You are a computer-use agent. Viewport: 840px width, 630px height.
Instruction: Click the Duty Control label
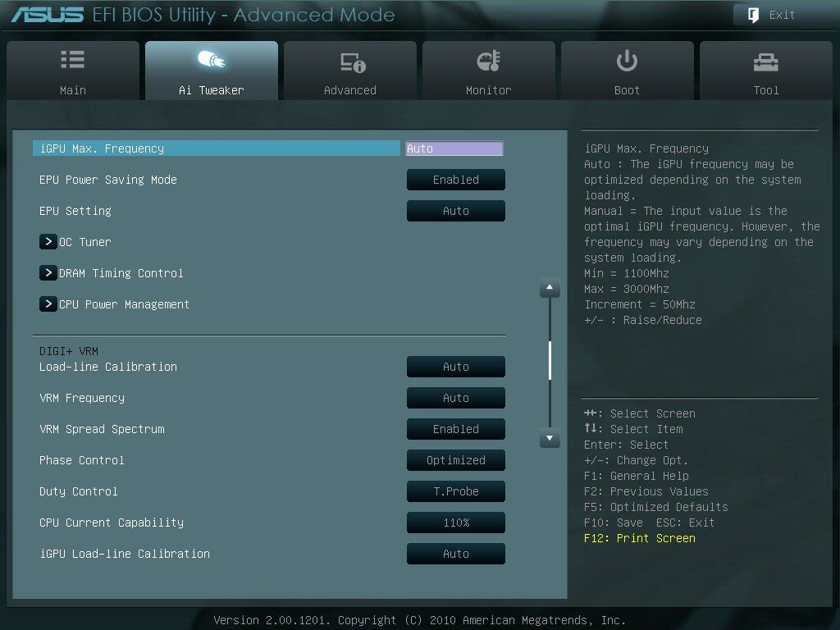79,491
